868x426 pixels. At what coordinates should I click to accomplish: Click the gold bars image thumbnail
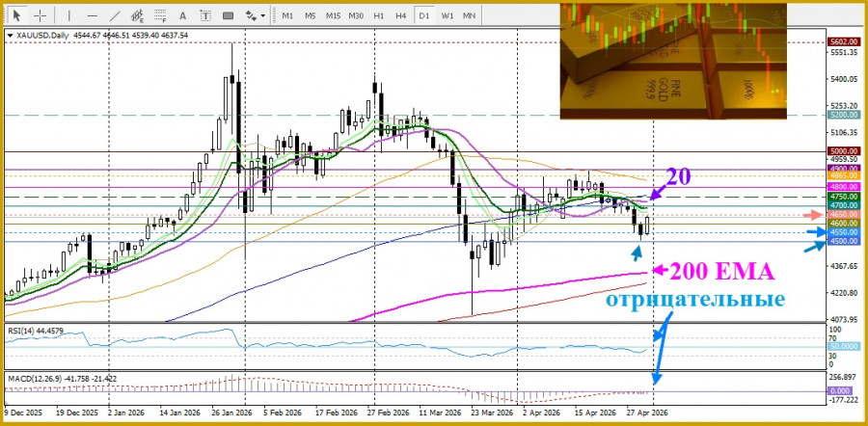pos(673,61)
